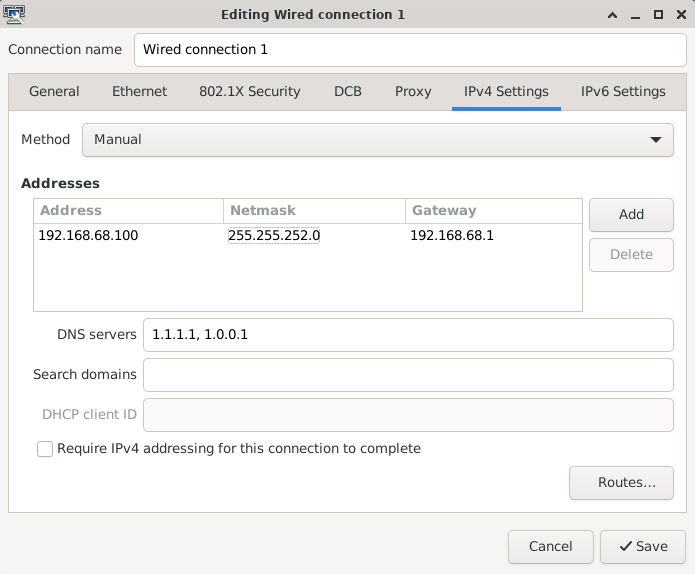
Task: Focus the Search domains field
Action: (x=408, y=375)
